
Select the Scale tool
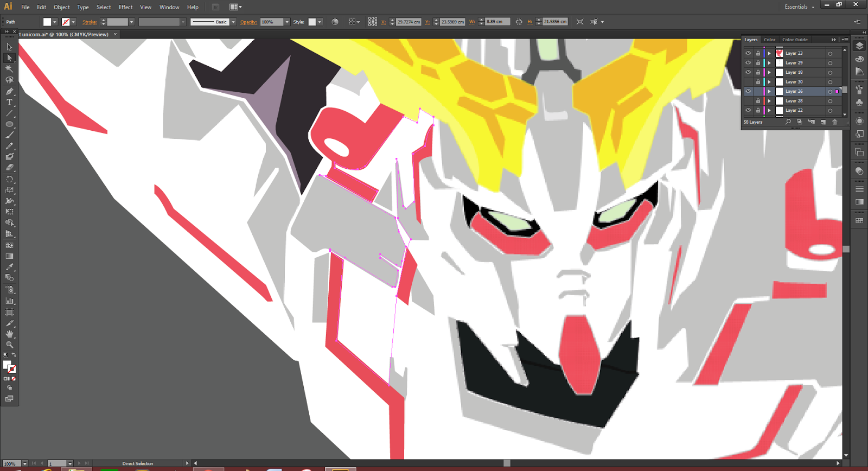[9, 190]
